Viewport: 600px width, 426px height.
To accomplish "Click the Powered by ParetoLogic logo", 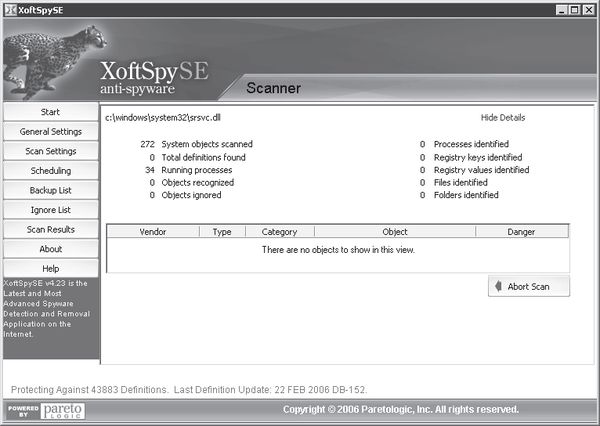I will tap(46, 410).
